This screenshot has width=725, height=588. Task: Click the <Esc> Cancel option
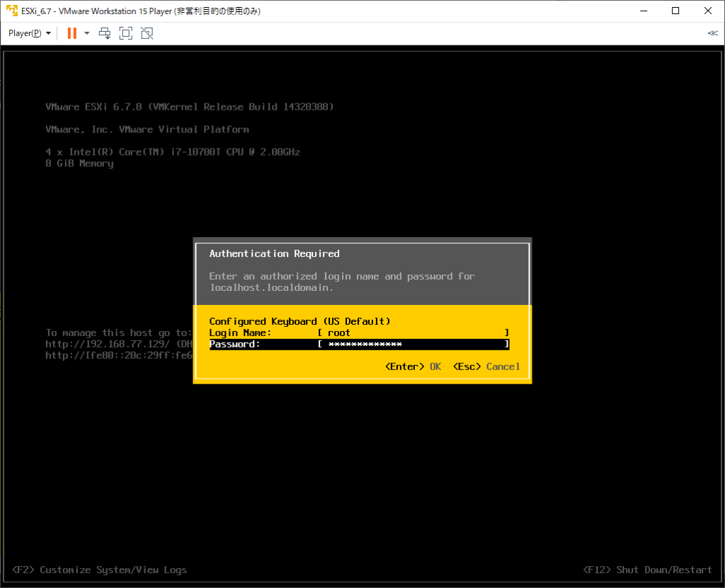click(x=486, y=367)
